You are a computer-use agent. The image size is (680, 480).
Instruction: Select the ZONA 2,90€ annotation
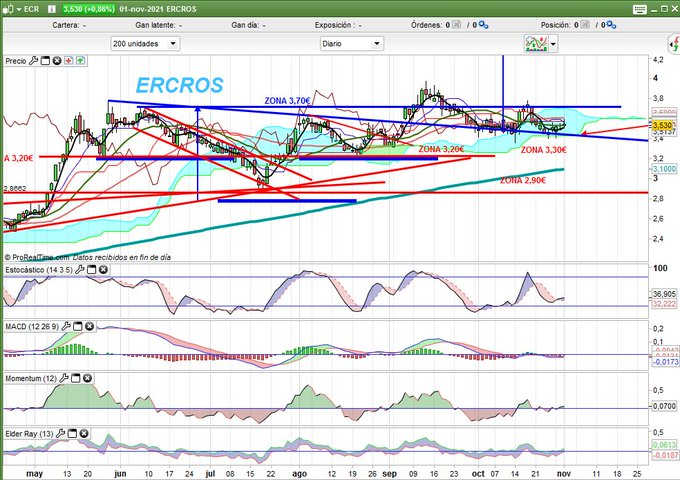click(523, 180)
